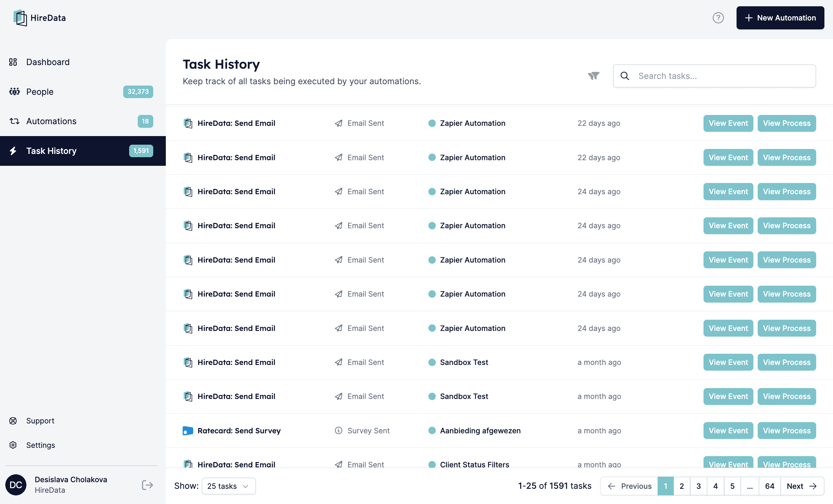Open the task filter funnel icon
This screenshot has width=833, height=504.
click(593, 76)
